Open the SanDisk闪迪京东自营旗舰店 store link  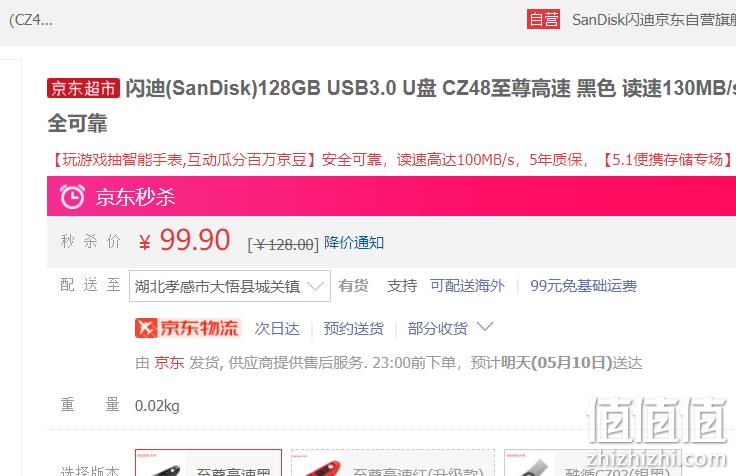pyautogui.click(x=654, y=20)
